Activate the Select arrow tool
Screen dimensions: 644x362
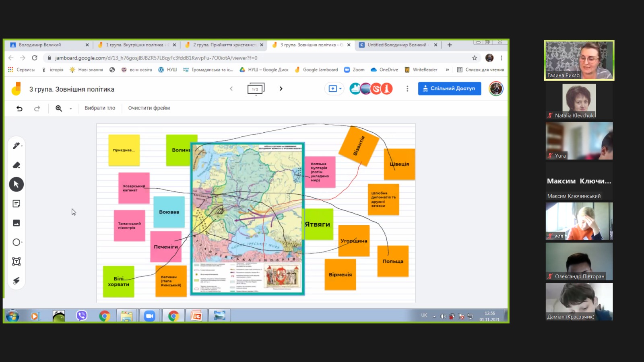[x=16, y=184]
